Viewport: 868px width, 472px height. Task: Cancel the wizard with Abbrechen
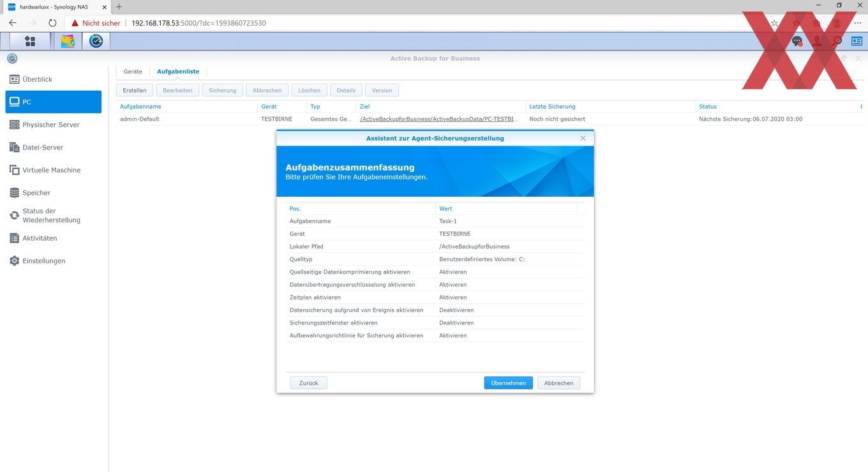coord(559,383)
